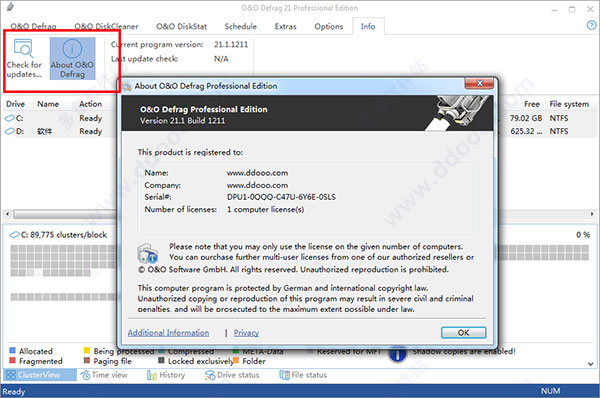The image size is (600, 398).
Task: Click the C: drive icon in cluster panel
Action: 15,235
